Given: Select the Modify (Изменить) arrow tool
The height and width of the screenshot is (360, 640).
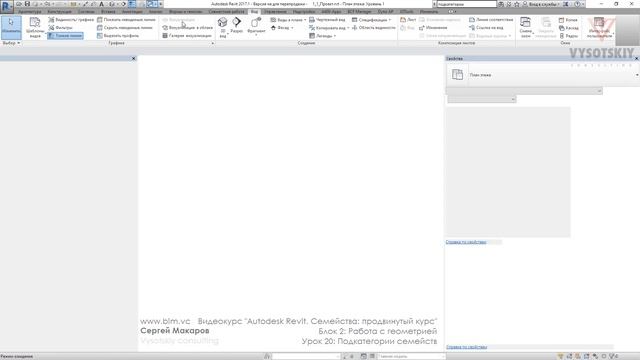Looking at the screenshot, I should pos(11,27).
